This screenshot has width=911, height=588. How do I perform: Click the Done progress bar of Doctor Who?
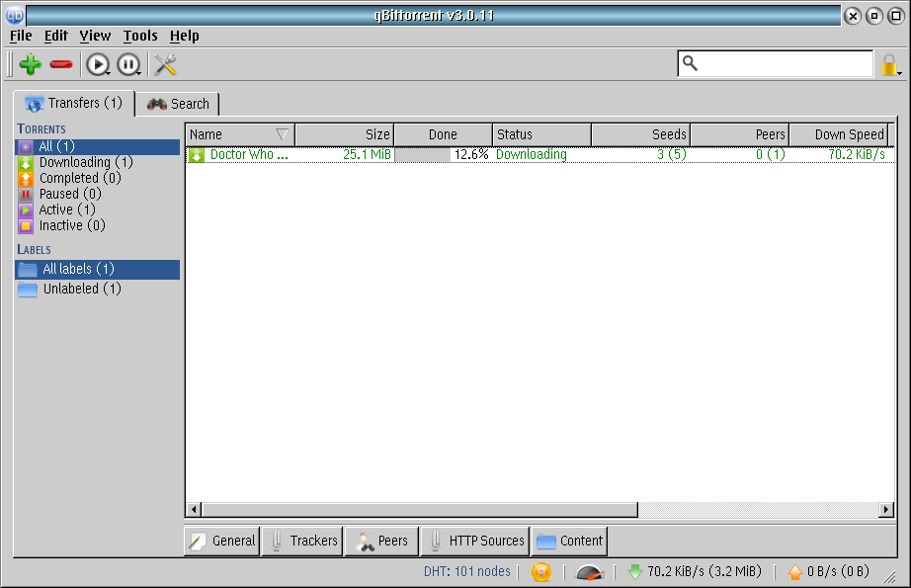coord(441,154)
